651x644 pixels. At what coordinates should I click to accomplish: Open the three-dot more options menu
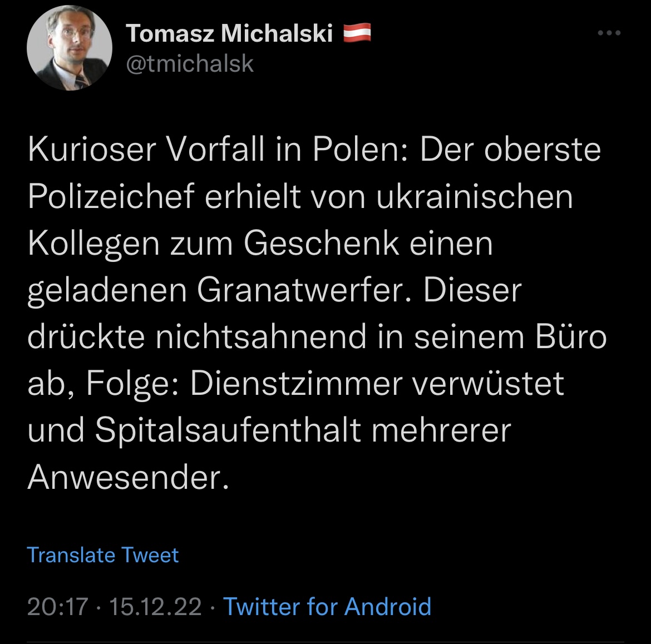609,34
